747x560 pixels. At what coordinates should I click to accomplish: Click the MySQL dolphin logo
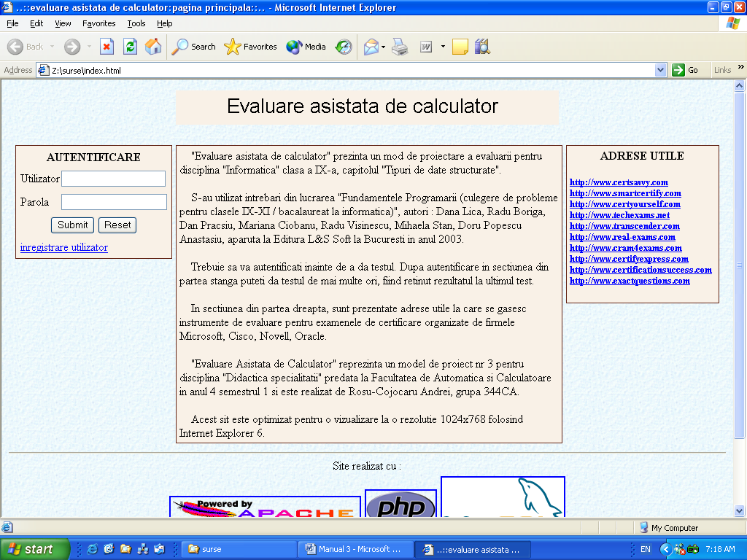[x=503, y=497]
